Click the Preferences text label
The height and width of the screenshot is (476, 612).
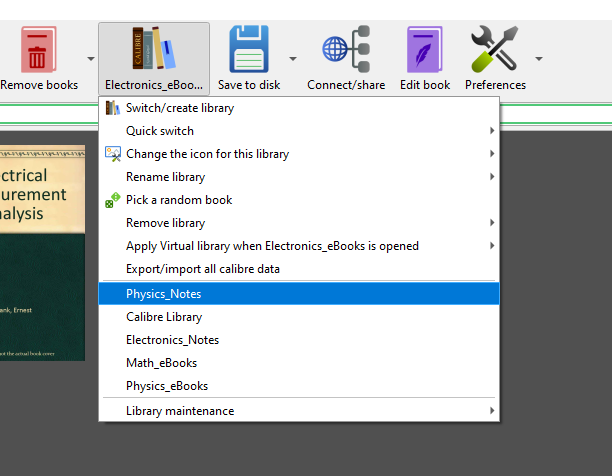(495, 85)
